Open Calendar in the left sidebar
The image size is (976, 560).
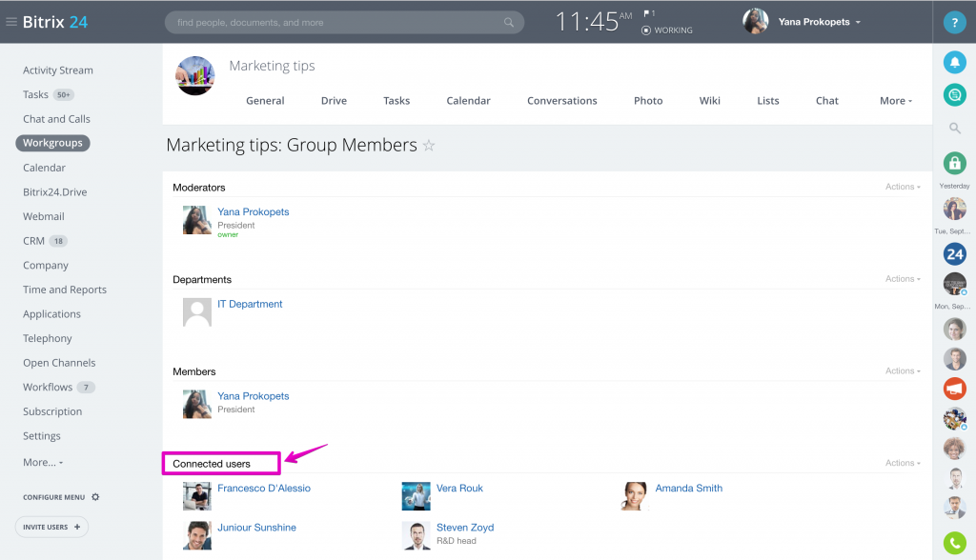tap(44, 168)
